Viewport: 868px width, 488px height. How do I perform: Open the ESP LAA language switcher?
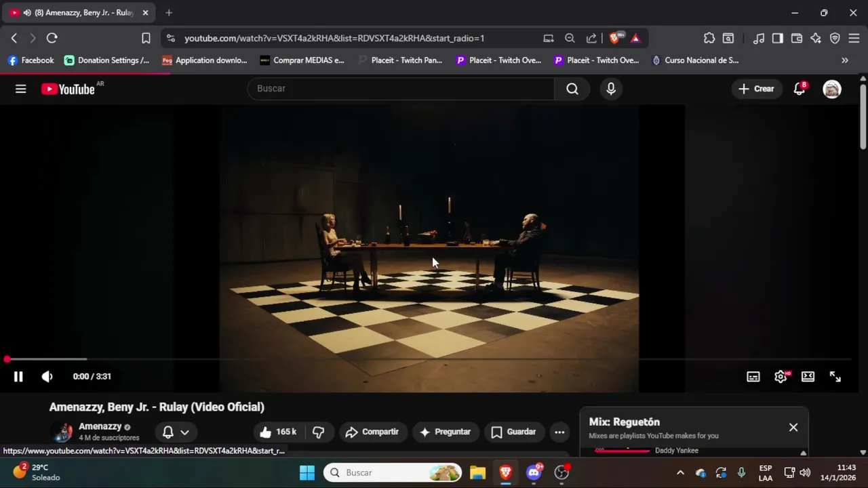[766, 472]
